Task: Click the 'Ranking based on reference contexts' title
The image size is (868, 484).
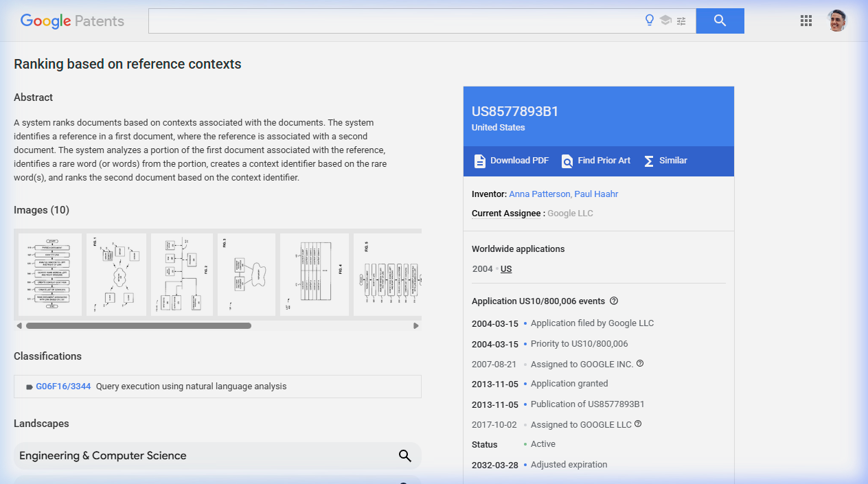Action: point(128,65)
